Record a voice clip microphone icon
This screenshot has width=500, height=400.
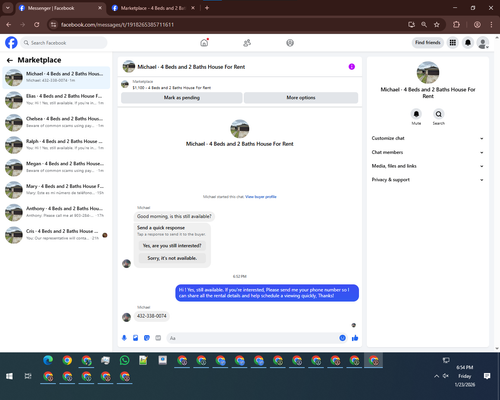click(x=124, y=338)
